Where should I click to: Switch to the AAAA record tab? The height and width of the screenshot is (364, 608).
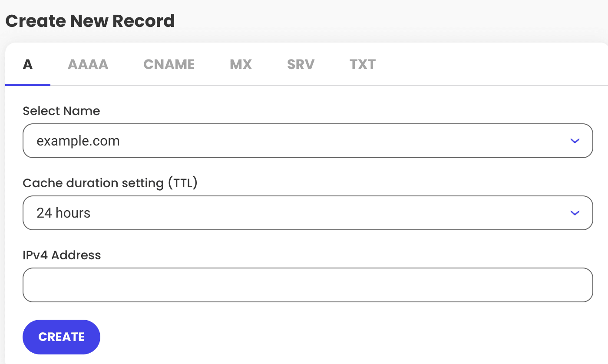[x=88, y=64]
